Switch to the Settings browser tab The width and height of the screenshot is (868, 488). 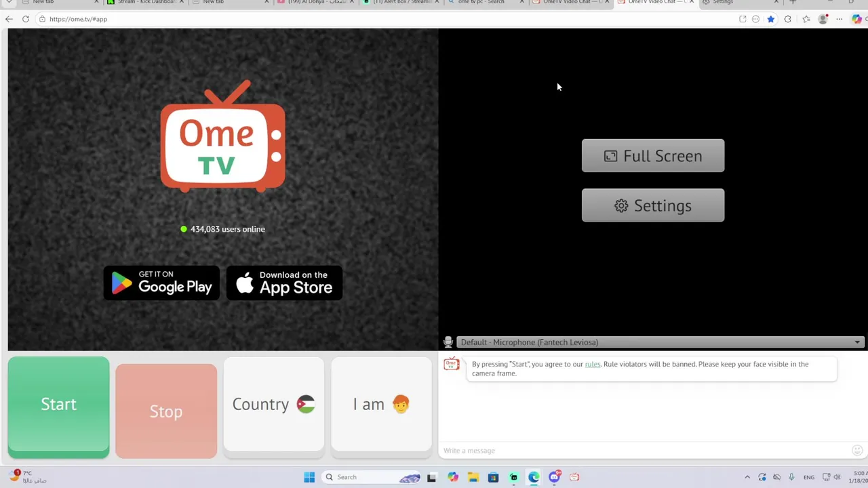pos(741,2)
